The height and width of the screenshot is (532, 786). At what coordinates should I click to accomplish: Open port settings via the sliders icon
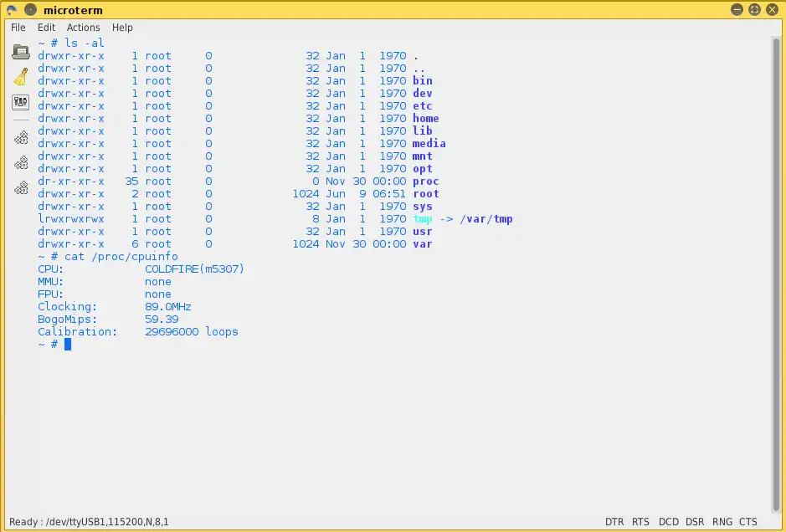21,102
